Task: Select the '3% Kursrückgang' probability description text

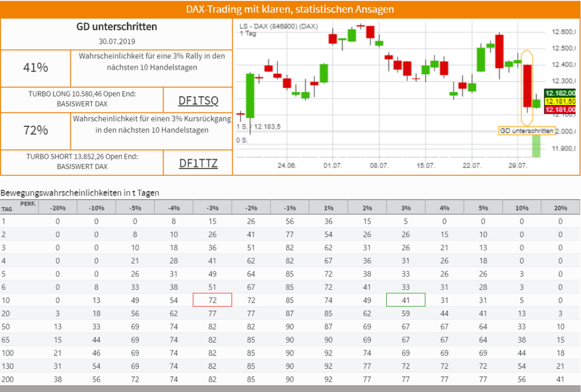Action: tap(152, 124)
